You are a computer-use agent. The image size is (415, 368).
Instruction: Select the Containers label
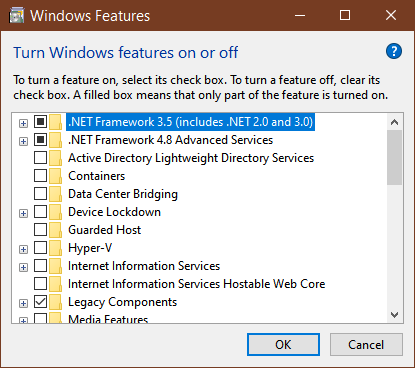pyautogui.click(x=97, y=176)
